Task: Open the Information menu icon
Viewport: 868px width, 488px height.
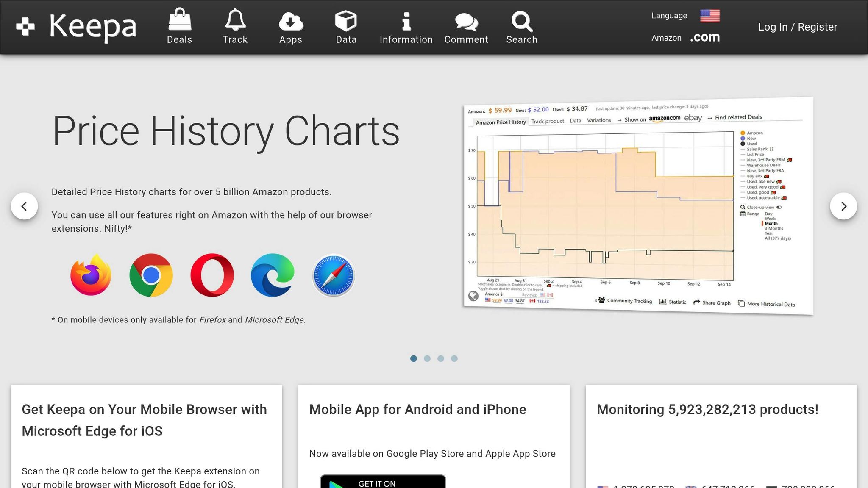Action: tap(406, 21)
